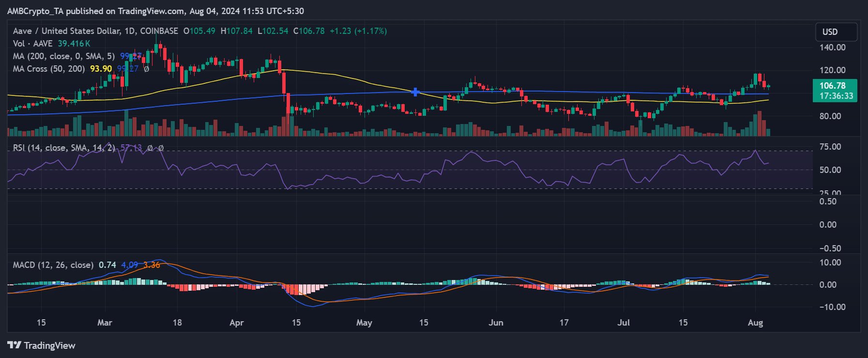Click the high price value H107.84
The width and height of the screenshot is (868, 358).
coord(236,31)
